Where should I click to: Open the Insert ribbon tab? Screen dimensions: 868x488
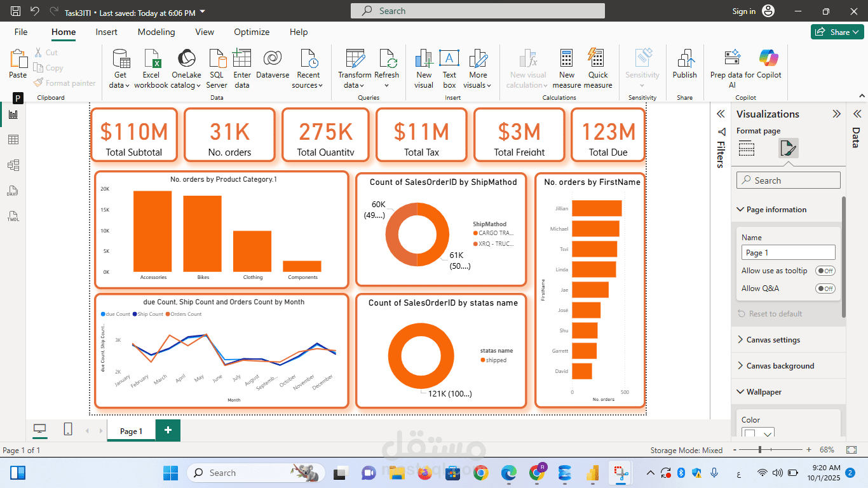[106, 32]
